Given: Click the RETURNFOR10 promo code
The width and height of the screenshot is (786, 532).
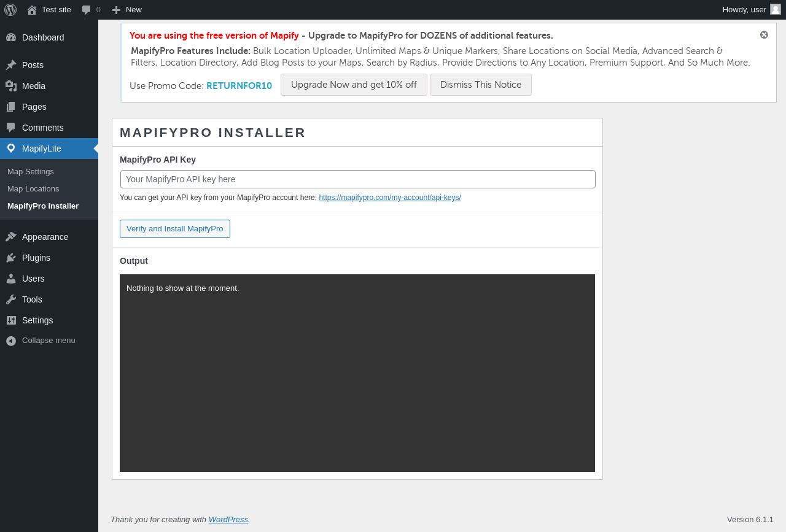Looking at the screenshot, I should [239, 86].
